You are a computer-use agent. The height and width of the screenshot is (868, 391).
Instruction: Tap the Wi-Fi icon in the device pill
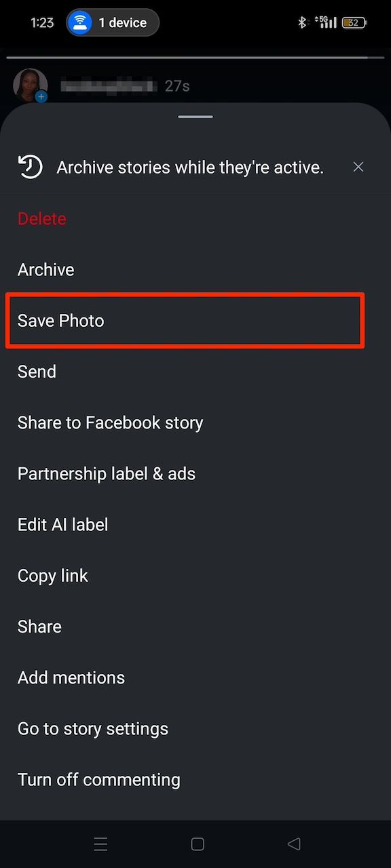coord(79,22)
